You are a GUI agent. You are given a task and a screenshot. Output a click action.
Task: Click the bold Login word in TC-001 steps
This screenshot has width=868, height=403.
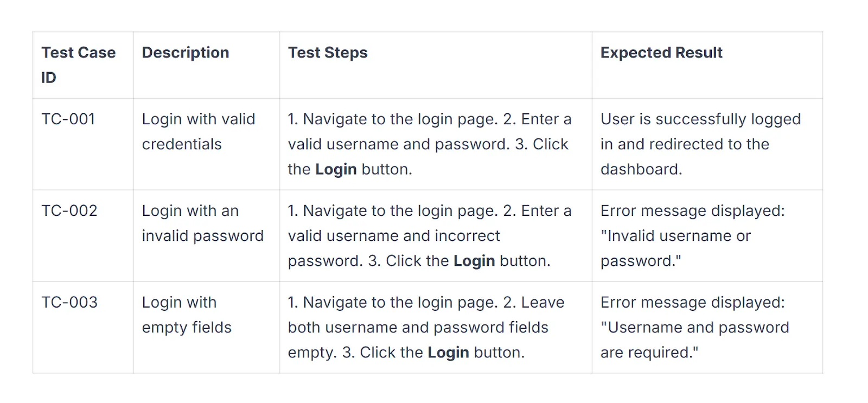pos(336,170)
